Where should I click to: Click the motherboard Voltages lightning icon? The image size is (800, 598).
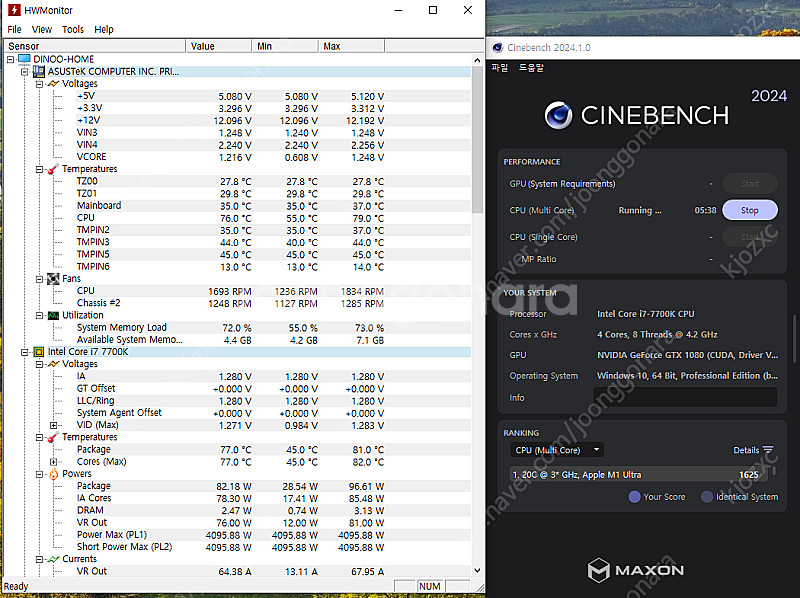point(53,84)
